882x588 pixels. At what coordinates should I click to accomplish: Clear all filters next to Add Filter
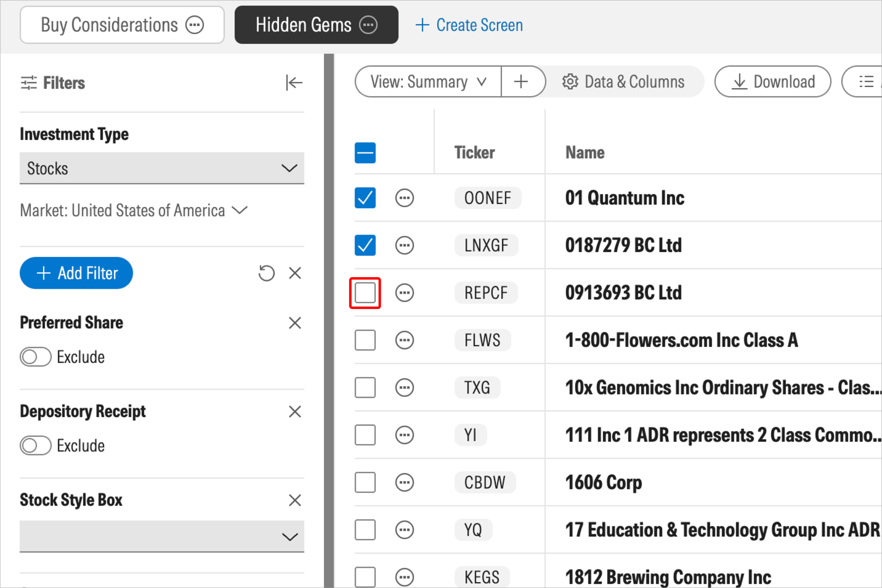295,273
